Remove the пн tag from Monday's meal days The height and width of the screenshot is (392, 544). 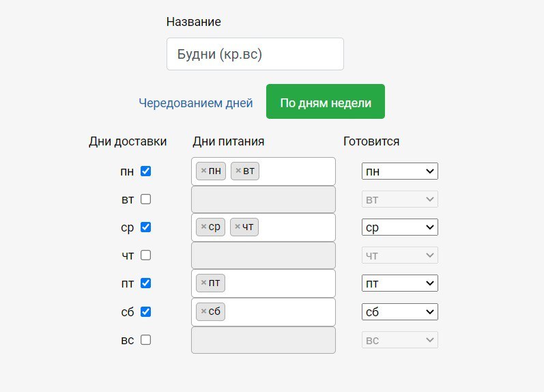(x=203, y=171)
